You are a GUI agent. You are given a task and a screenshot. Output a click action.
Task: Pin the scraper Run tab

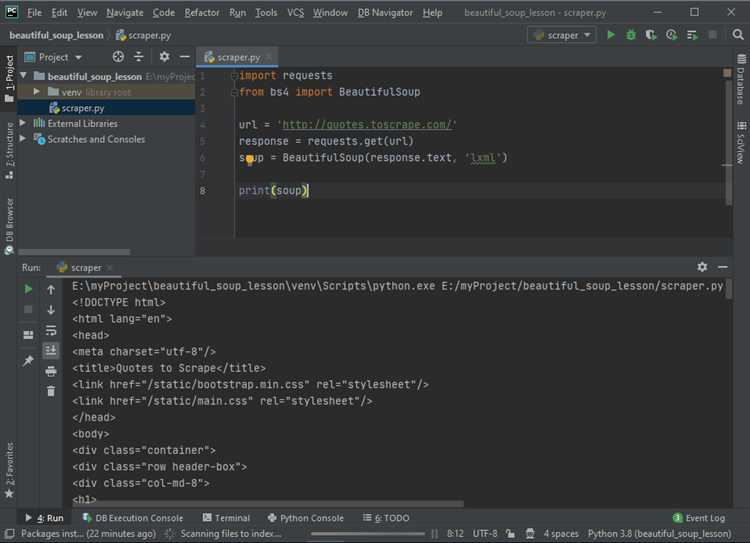click(28, 361)
